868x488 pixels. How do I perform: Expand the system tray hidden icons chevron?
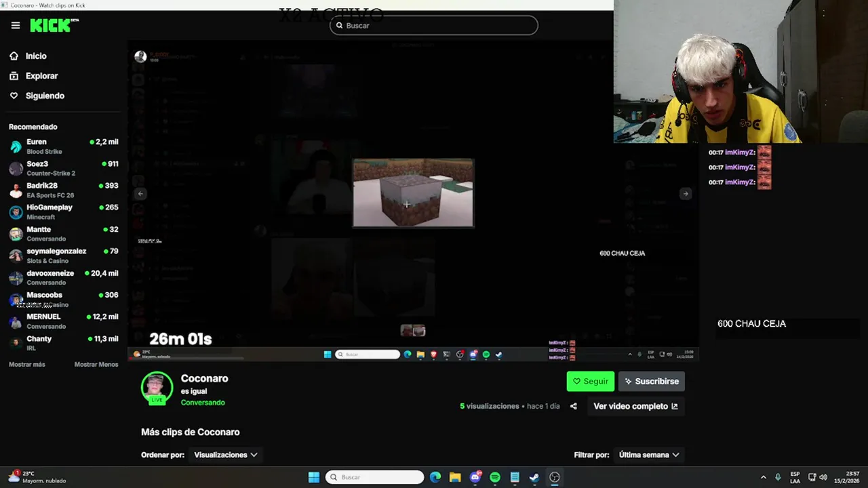(x=764, y=477)
